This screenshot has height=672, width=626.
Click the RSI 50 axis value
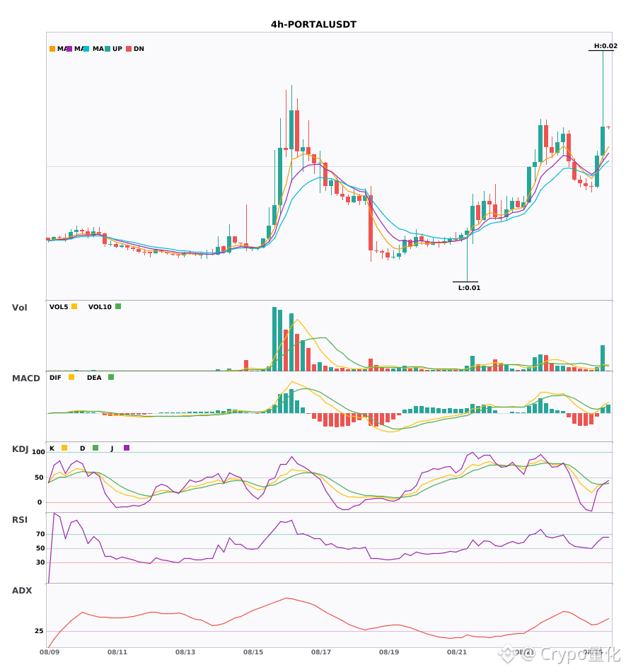coord(40,548)
